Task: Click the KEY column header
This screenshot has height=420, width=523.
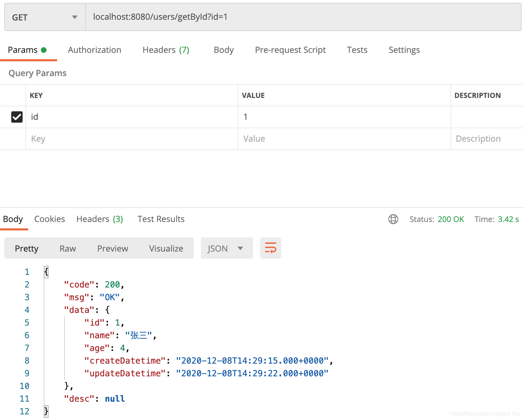Action: click(36, 95)
